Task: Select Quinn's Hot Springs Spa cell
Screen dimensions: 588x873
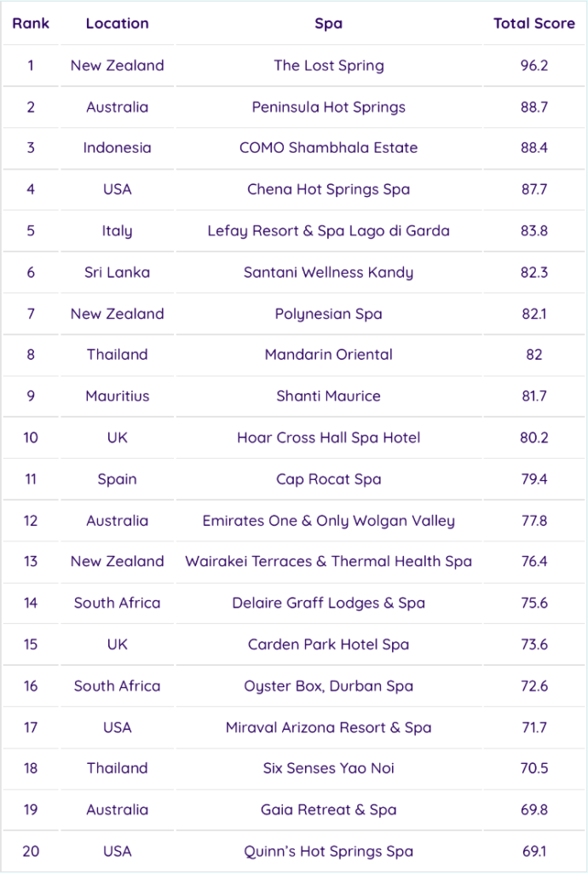Action: (x=328, y=851)
